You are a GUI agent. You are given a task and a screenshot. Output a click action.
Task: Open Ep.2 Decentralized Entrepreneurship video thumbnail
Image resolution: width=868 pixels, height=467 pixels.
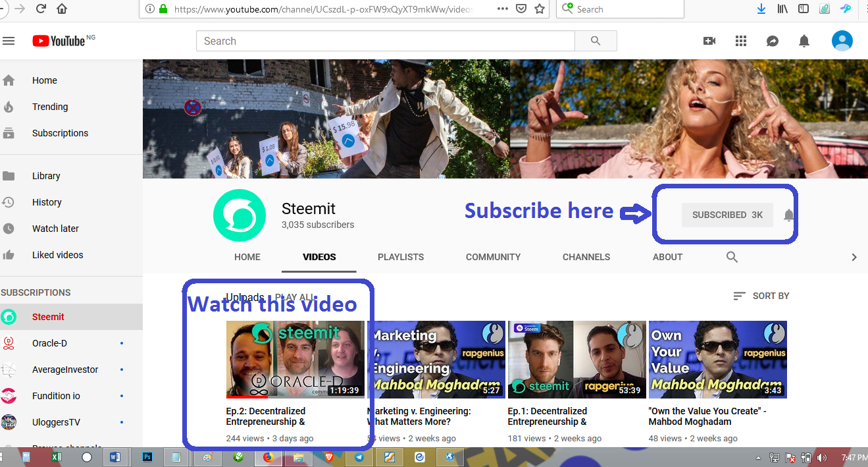click(295, 360)
